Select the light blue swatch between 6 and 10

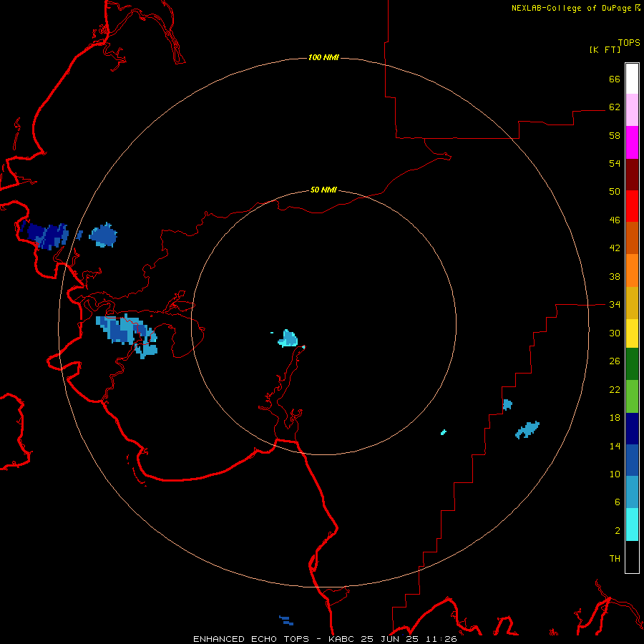pos(632,492)
